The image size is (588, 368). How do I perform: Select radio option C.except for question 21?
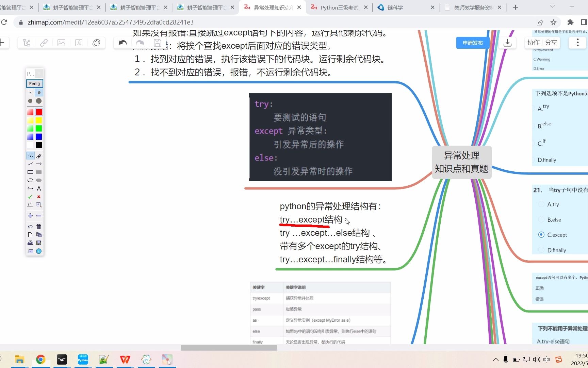(541, 234)
